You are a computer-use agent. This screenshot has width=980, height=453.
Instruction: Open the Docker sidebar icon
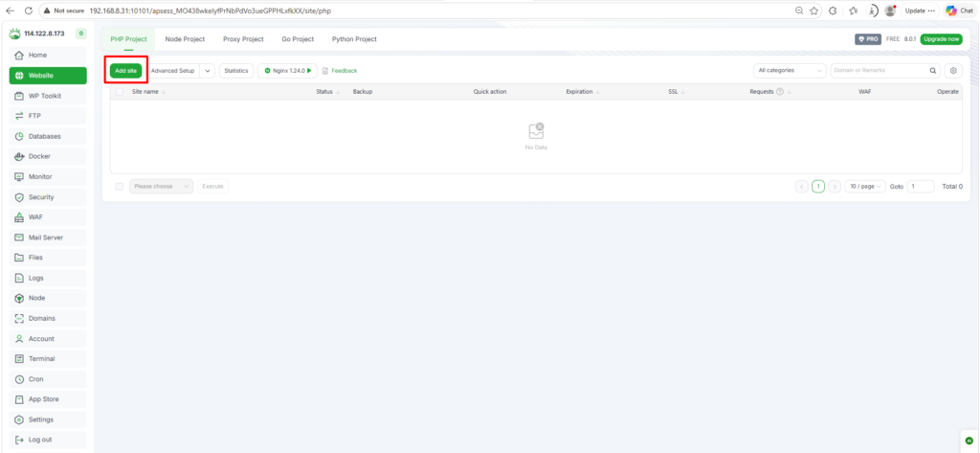click(x=19, y=156)
